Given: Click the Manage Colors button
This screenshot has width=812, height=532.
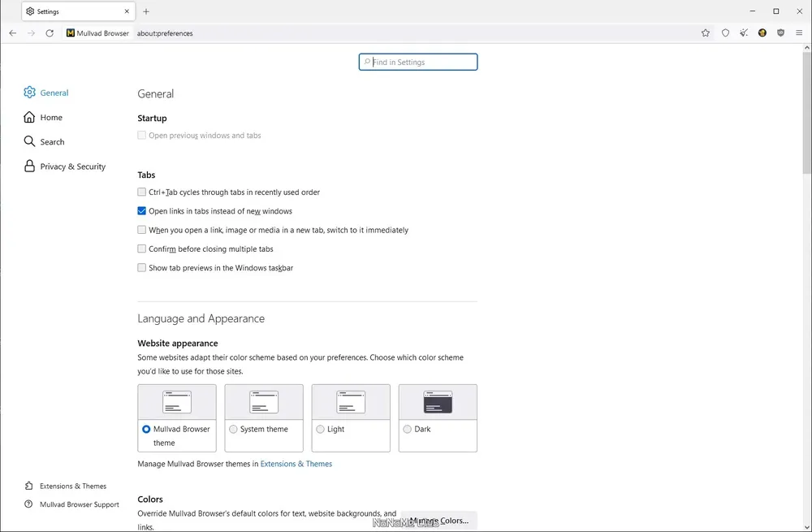Looking at the screenshot, I should point(439,520).
